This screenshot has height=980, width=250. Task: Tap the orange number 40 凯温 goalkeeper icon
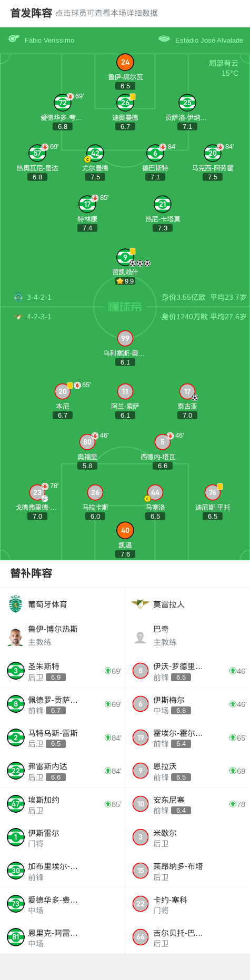click(125, 530)
